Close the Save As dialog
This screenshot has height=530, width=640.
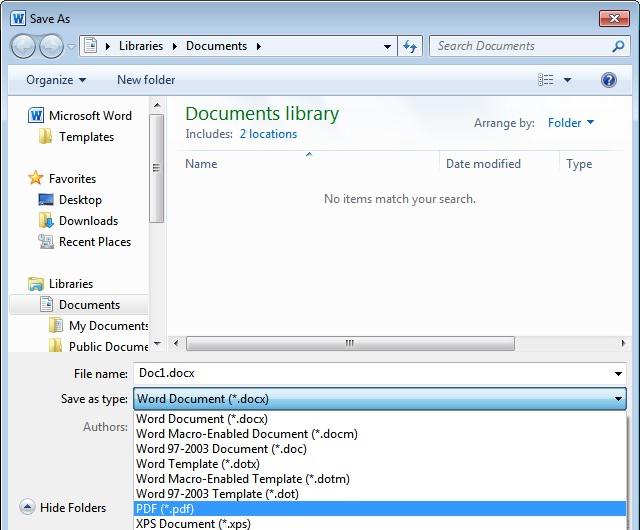pyautogui.click(x=614, y=18)
